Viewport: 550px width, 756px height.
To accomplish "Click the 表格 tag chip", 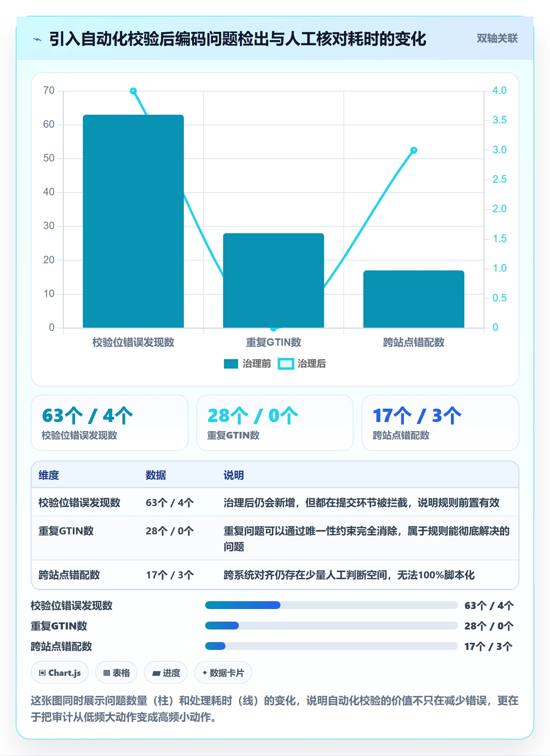I will [116, 673].
